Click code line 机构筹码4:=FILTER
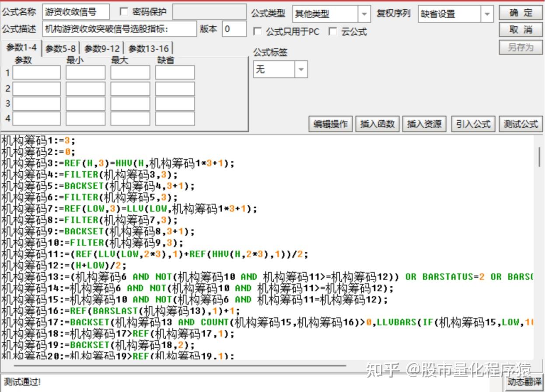This screenshot has width=545, height=392. click(x=90, y=175)
